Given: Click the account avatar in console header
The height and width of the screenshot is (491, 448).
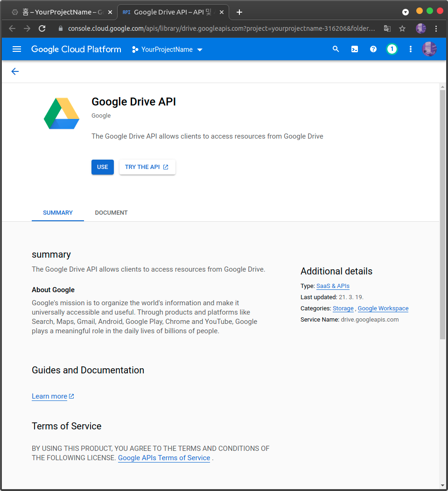Looking at the screenshot, I should (429, 49).
